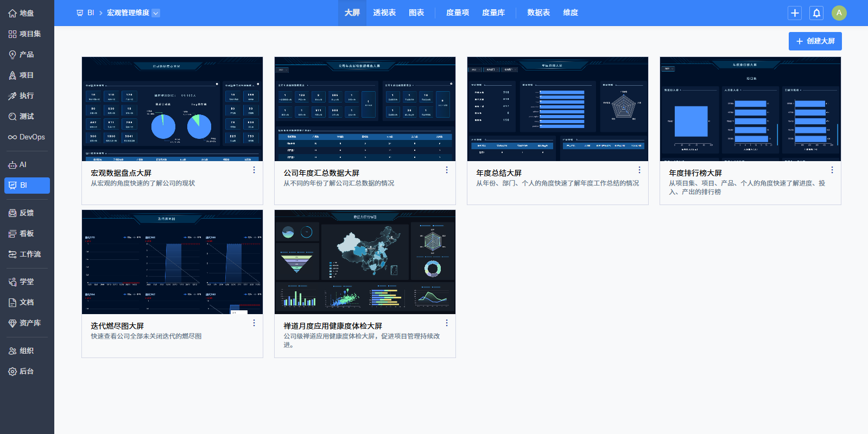Open 执行 section in sidebar

point(27,95)
